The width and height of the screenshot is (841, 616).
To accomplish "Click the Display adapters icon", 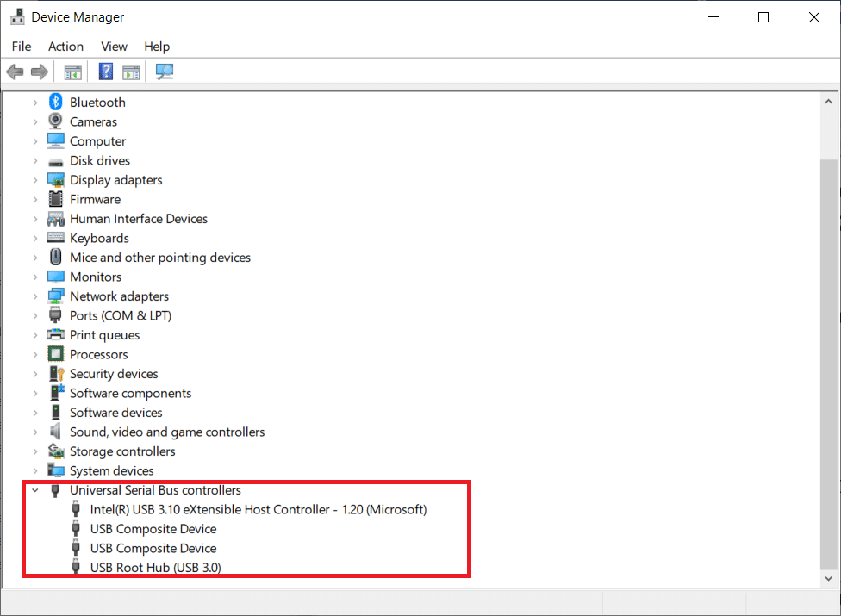I will pos(55,179).
